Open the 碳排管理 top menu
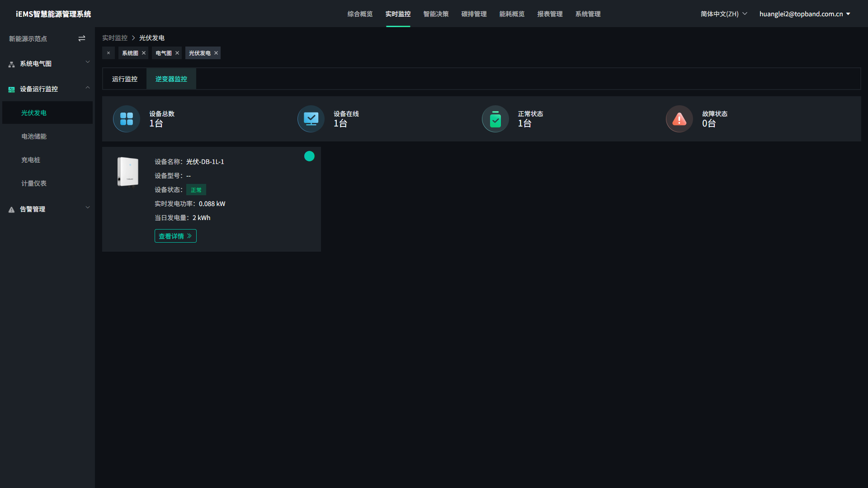This screenshot has height=488, width=868. point(474,14)
